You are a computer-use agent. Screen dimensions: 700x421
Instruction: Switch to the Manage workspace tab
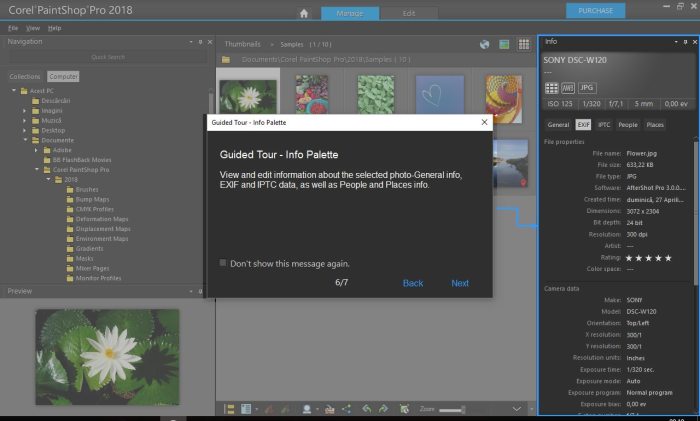click(350, 13)
